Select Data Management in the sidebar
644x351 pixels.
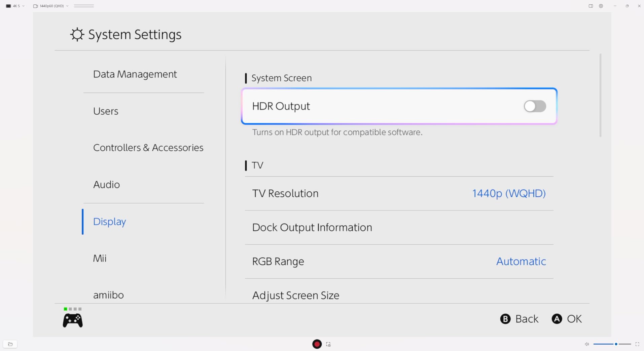(135, 74)
